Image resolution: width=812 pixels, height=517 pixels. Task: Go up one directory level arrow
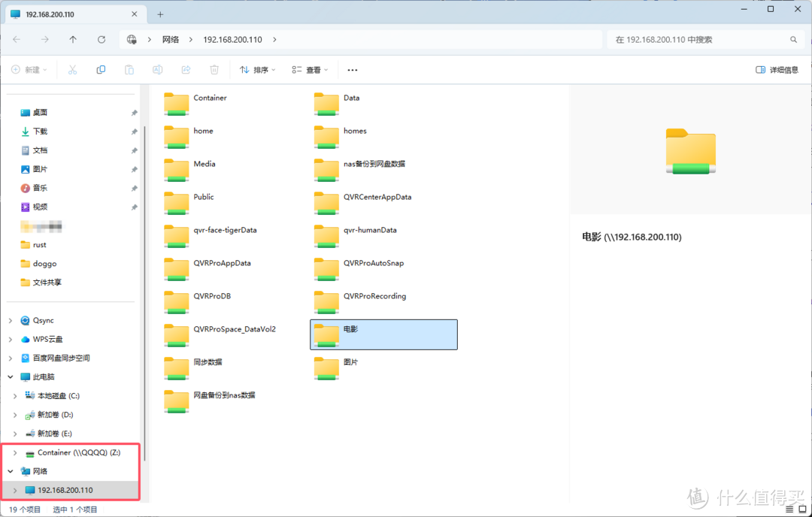pos(73,40)
